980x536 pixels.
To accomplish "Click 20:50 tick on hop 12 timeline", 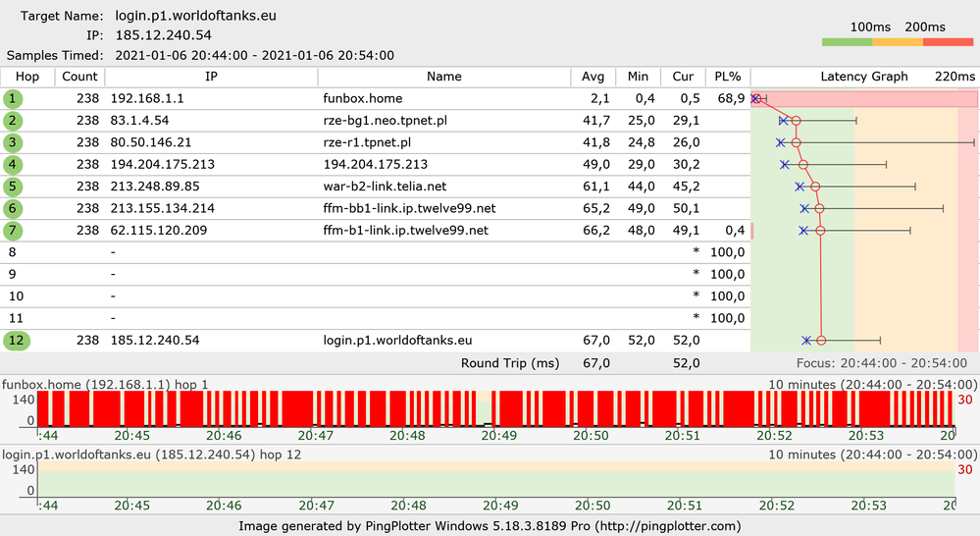I will 593,506.
